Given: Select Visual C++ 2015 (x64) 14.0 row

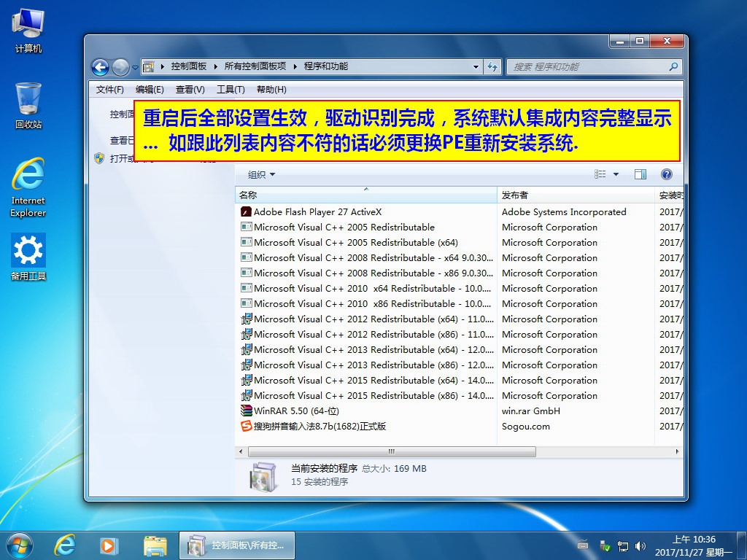Looking at the screenshot, I should pyautogui.click(x=460, y=380).
